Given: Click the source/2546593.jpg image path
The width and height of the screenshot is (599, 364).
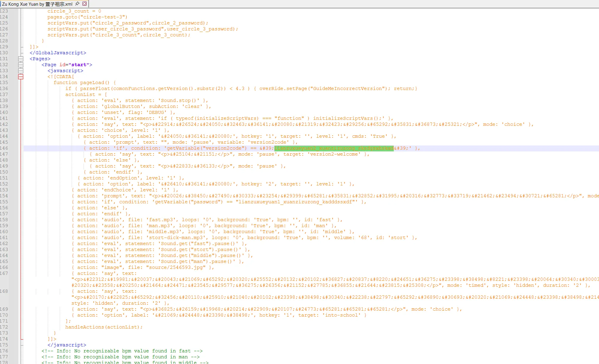Looking at the screenshot, I should pyautogui.click(x=176, y=267).
